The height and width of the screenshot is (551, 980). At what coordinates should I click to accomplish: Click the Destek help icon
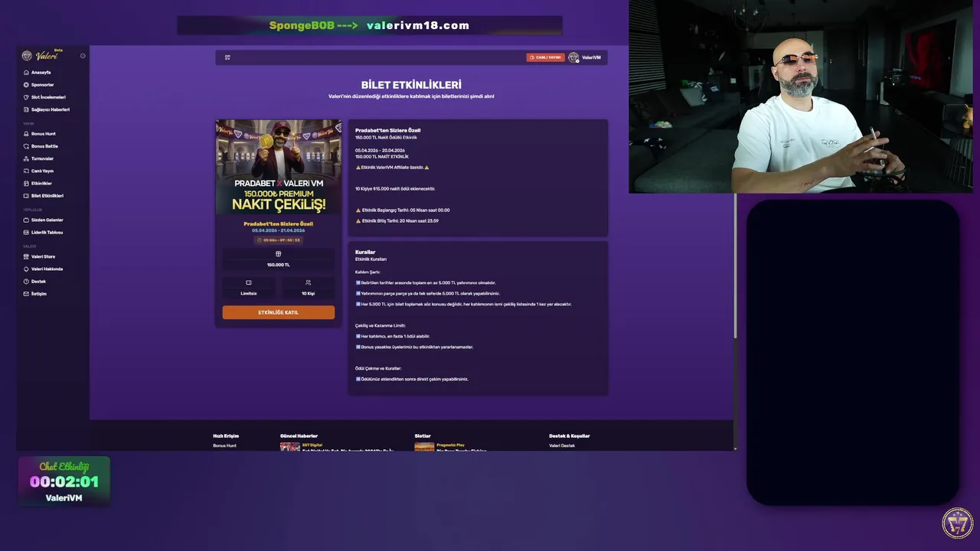coord(26,281)
